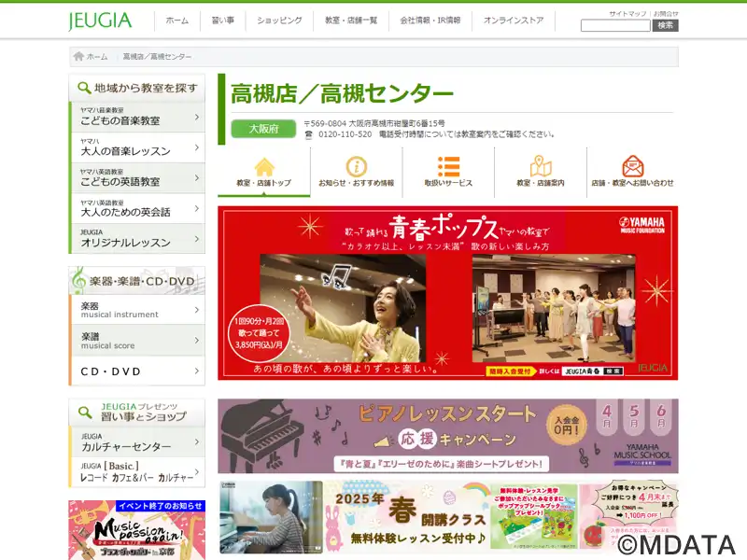
Task: Expand 楽譜 musical score chevron
Action: [x=197, y=340]
